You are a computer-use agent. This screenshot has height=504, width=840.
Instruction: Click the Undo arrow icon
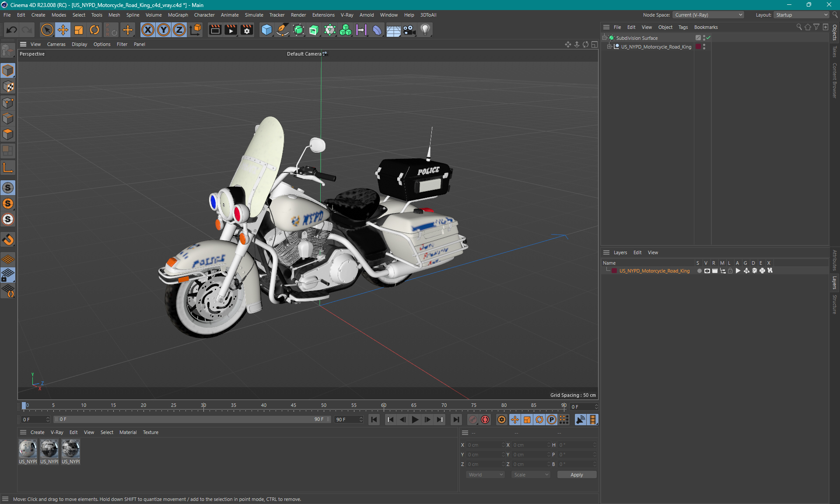[x=12, y=30]
